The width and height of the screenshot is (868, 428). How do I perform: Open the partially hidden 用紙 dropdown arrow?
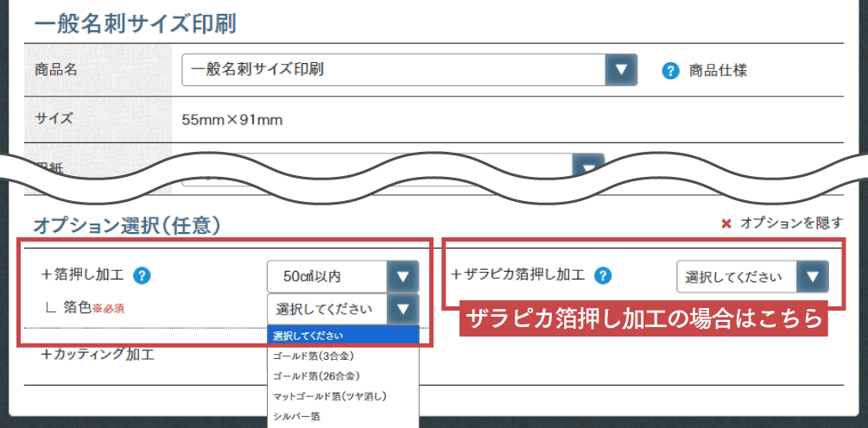pos(588,165)
